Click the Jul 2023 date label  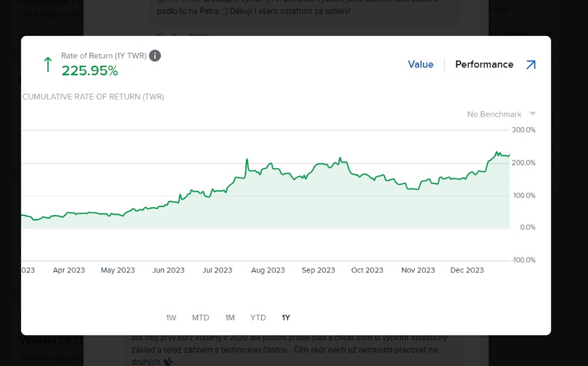(218, 270)
